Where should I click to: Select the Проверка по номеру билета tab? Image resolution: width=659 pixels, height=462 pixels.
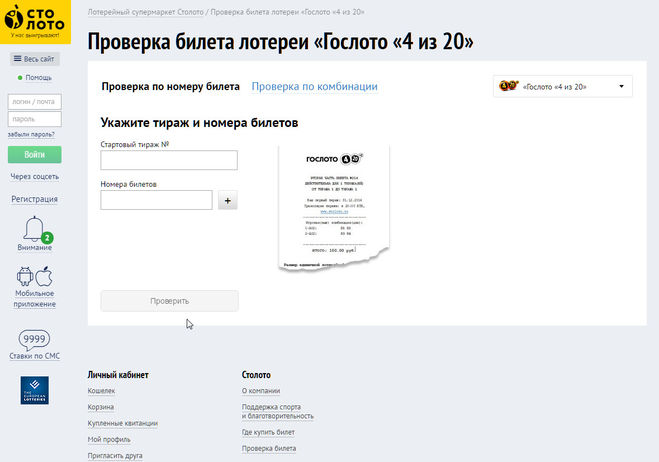(170, 87)
